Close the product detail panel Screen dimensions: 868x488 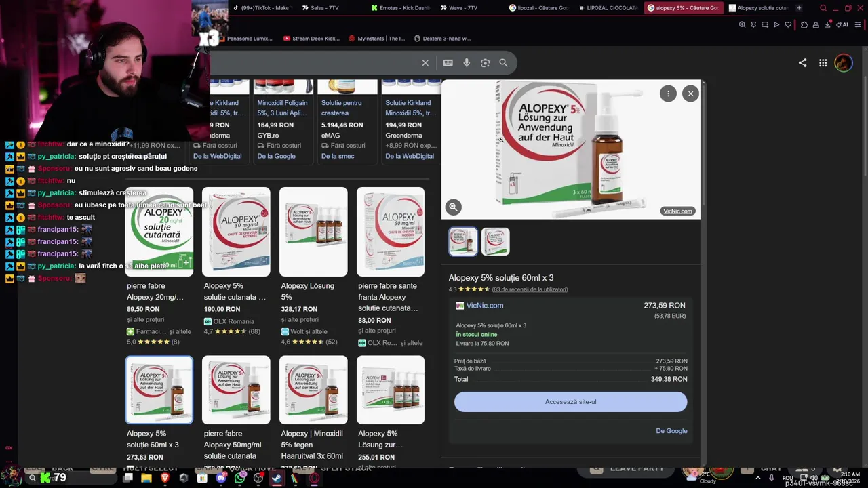690,94
